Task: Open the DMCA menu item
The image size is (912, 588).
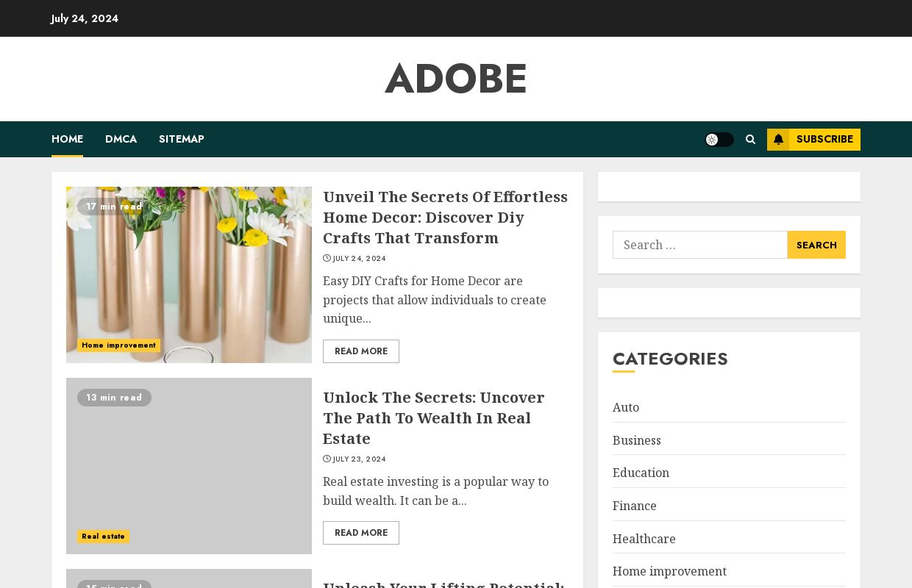Action: pyautogui.click(x=121, y=139)
